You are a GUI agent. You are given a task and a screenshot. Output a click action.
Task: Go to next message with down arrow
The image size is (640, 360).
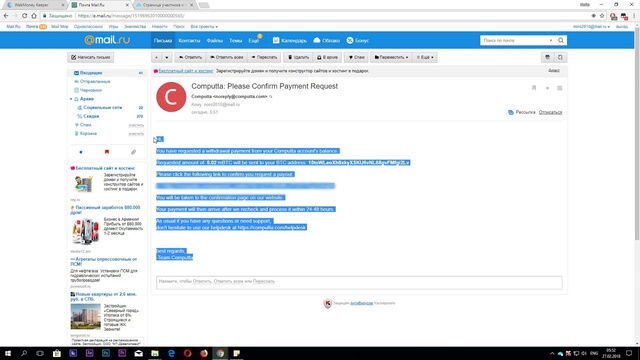click(167, 57)
